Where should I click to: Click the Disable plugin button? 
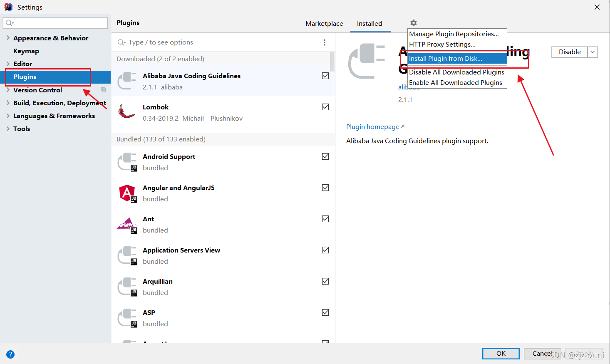[570, 52]
